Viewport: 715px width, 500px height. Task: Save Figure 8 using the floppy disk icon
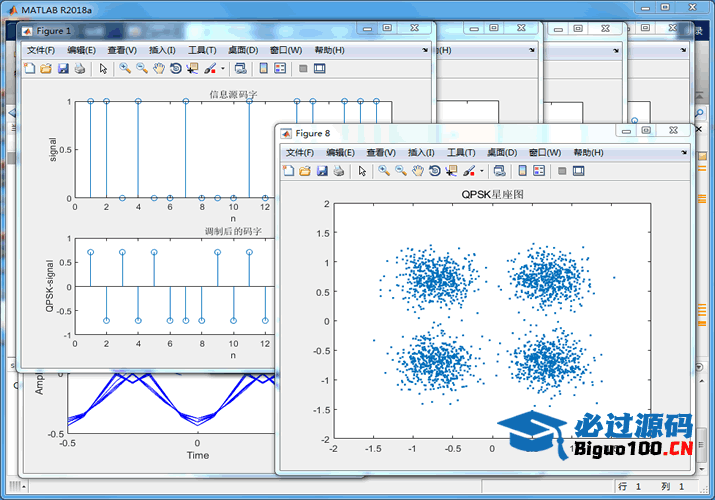coord(322,171)
